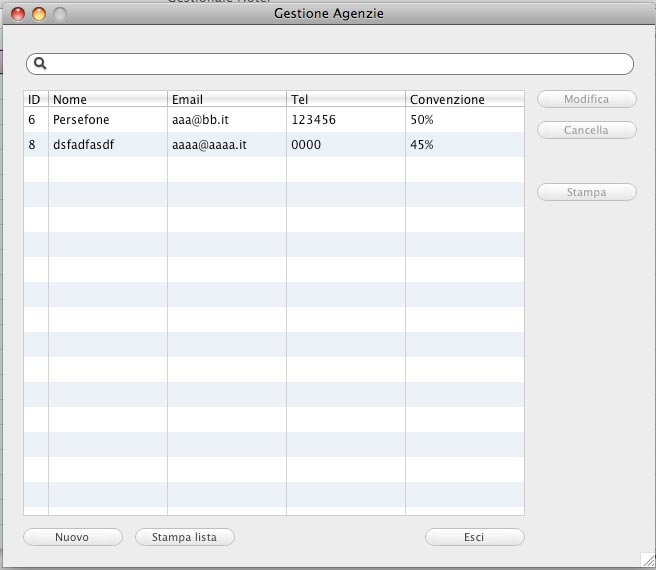Click the window resize grip
Viewport: 656px width, 570px height.
[x=648, y=559]
